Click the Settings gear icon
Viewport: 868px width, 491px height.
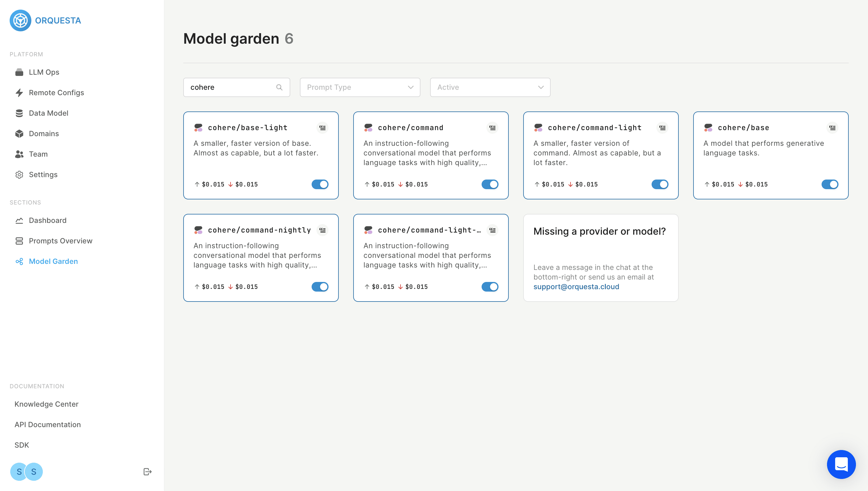19,175
